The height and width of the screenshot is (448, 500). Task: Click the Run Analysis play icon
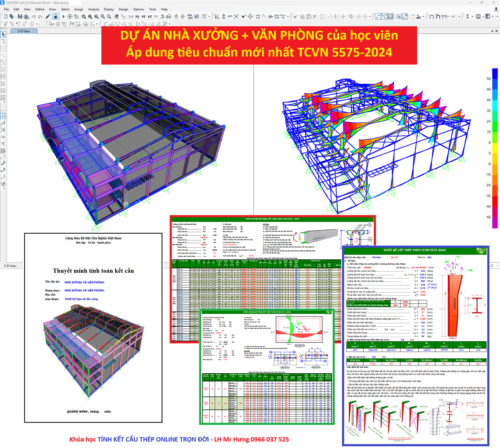coord(63,16)
